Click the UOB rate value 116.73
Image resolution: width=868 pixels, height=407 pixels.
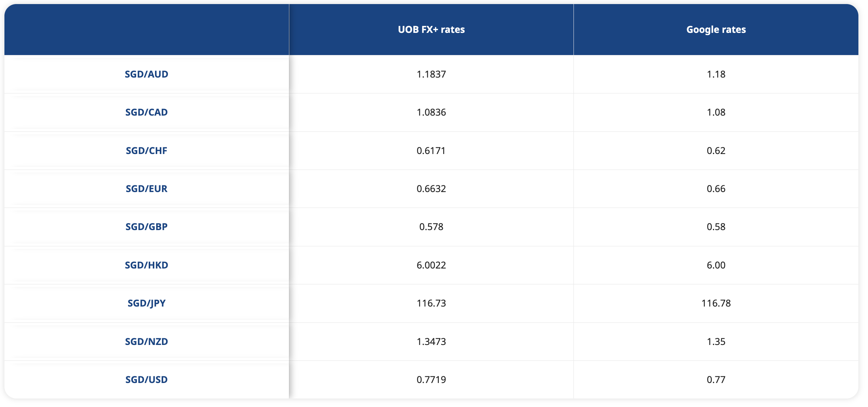point(431,303)
